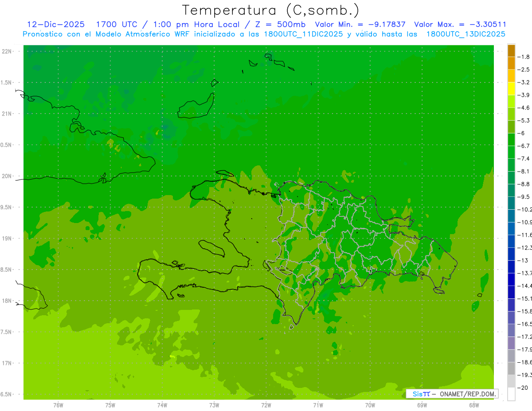
Task: Click the "Valor Max. = -3.30511" readout
Action: pyautogui.click(x=460, y=24)
